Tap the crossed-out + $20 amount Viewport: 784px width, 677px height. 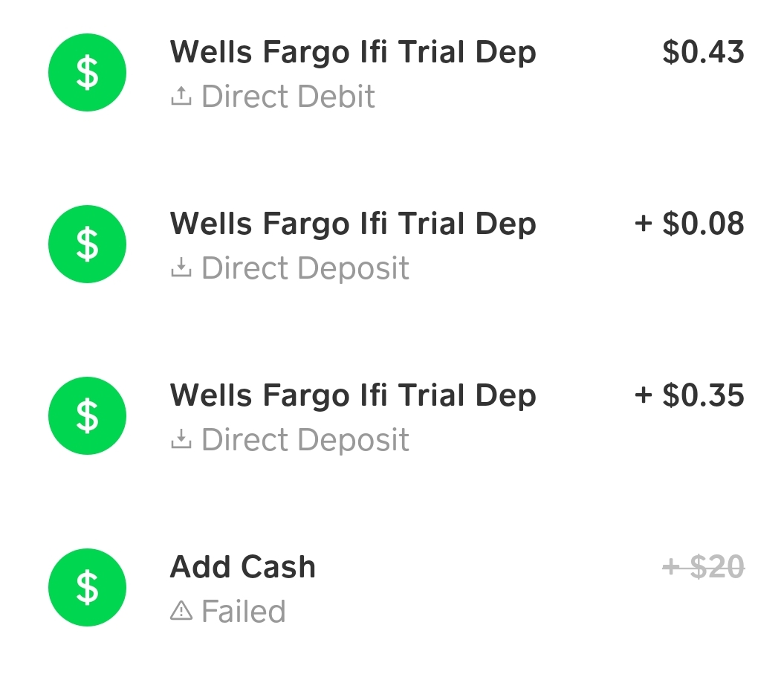pyautogui.click(x=703, y=568)
